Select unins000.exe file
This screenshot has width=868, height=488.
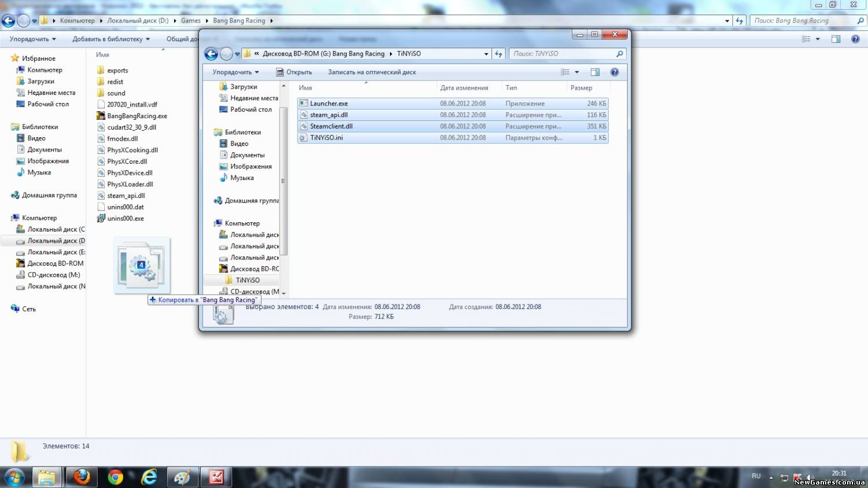click(120, 219)
